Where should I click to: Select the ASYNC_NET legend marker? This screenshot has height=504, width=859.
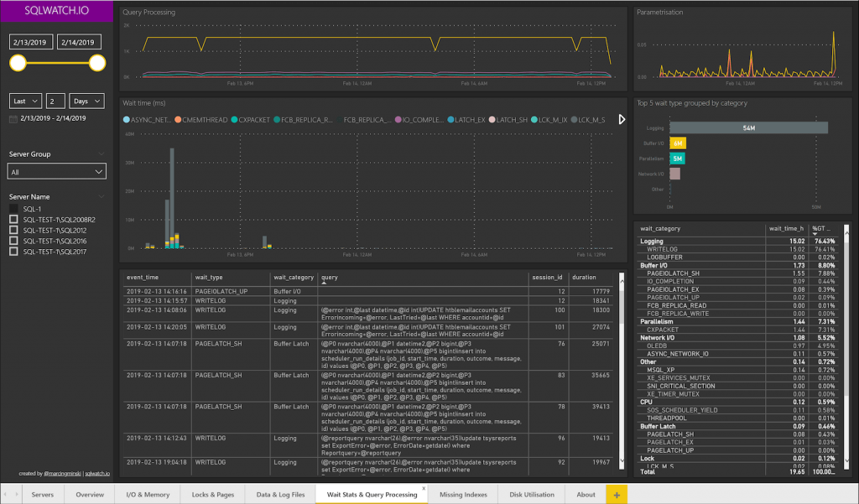(x=126, y=117)
